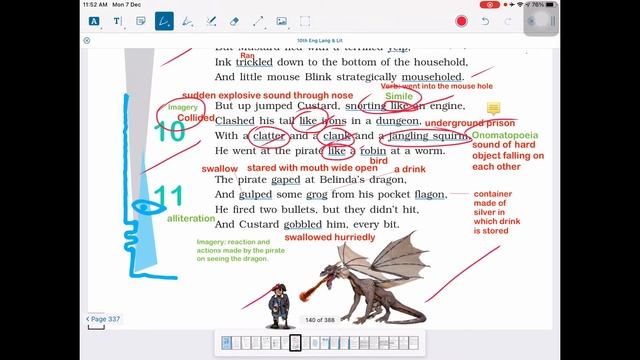Tap the red color record button
The width and height of the screenshot is (640, 360).
click(462, 21)
